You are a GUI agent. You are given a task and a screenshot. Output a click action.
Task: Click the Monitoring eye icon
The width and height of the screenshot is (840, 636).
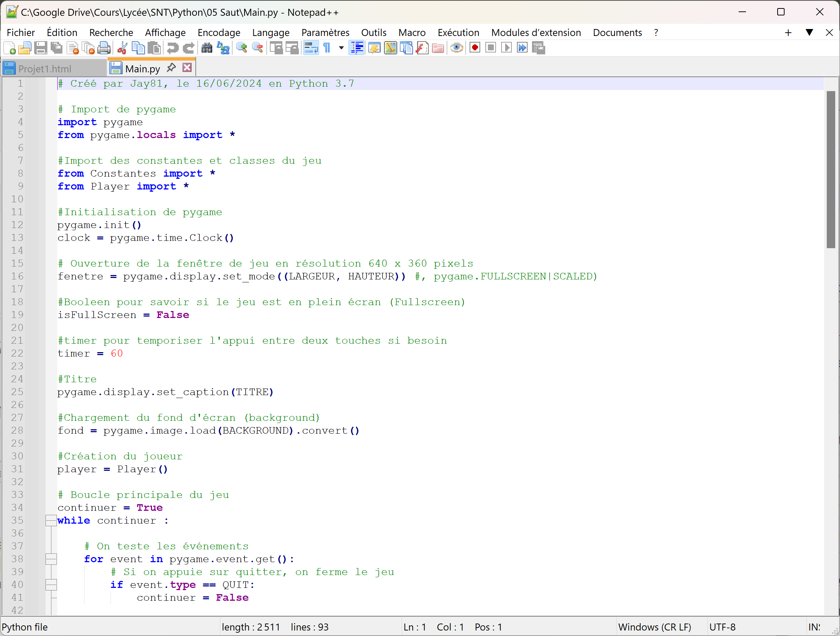click(x=456, y=48)
